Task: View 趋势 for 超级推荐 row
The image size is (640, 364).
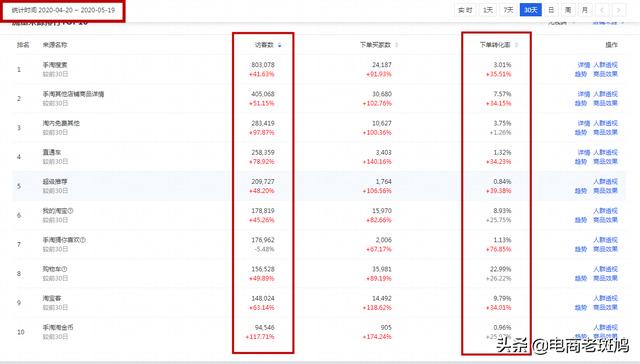Action: [580, 191]
